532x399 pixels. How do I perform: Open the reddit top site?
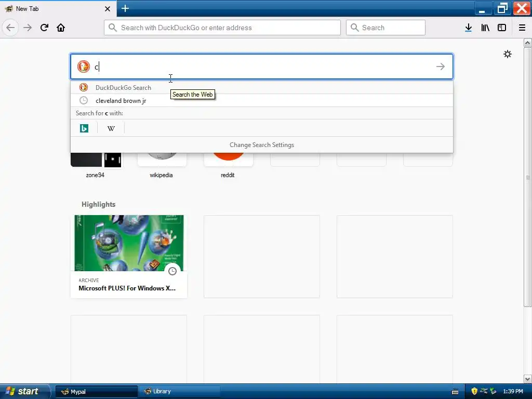tap(228, 165)
